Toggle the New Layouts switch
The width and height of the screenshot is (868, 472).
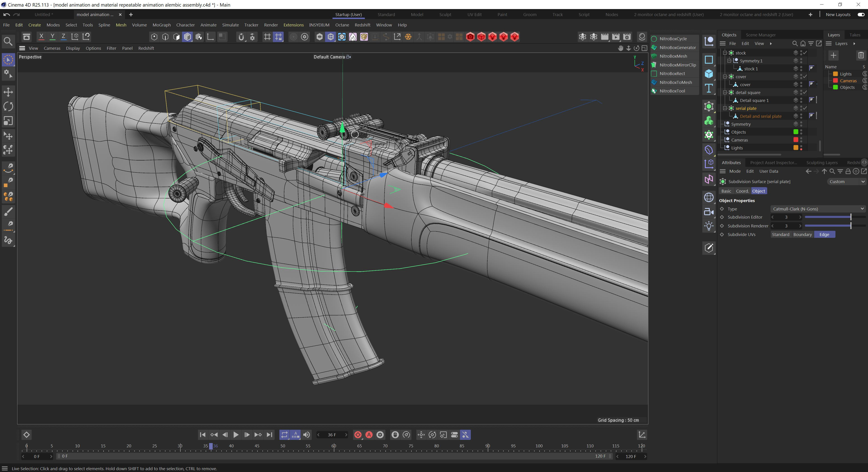click(x=861, y=14)
